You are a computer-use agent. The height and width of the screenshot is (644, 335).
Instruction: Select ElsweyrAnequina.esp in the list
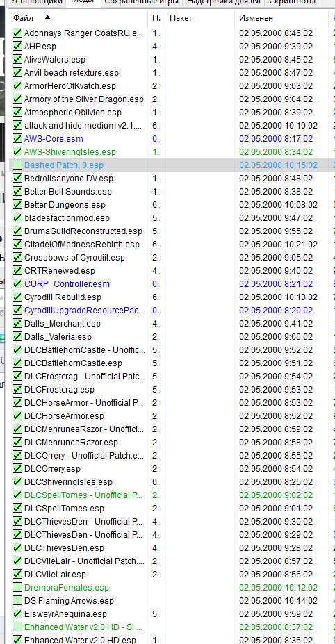click(65, 614)
